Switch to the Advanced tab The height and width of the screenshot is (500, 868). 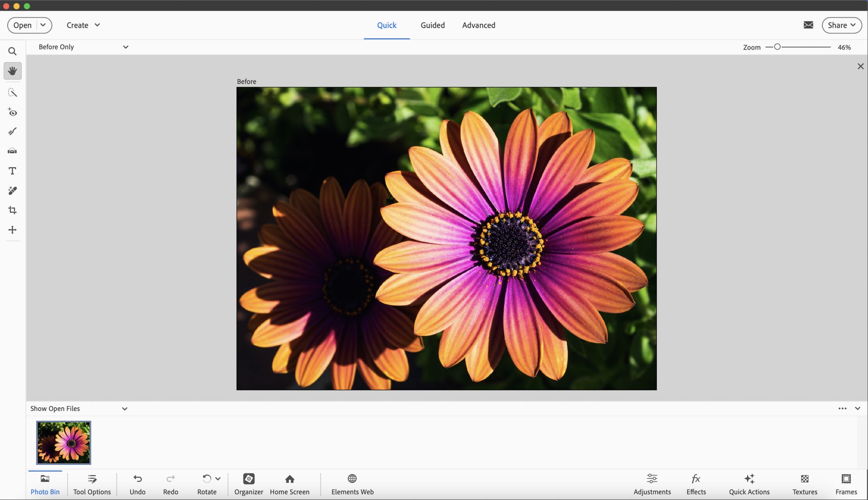[x=478, y=25]
